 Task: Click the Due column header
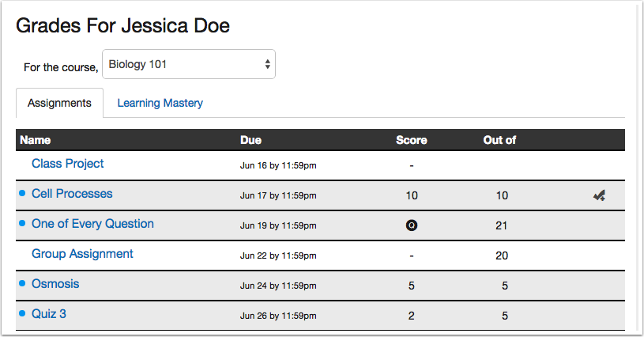250,140
